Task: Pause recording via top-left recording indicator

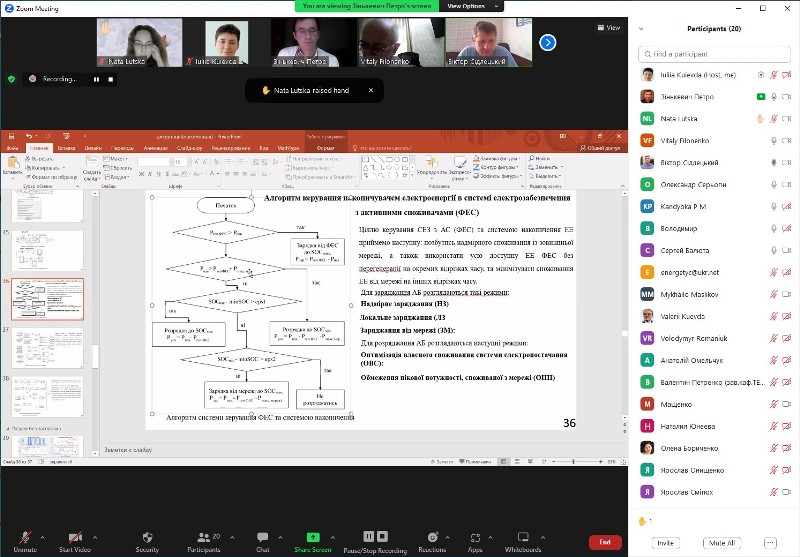Action: (96, 80)
